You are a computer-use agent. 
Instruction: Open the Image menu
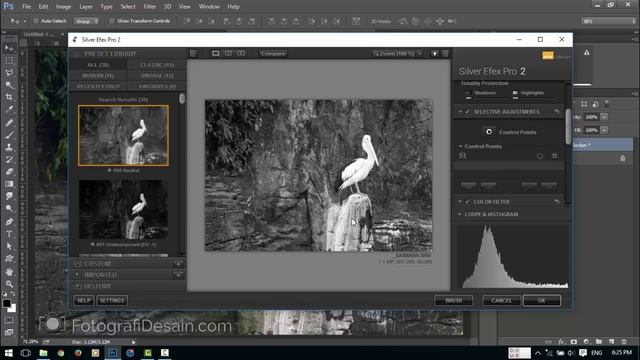coord(63,7)
